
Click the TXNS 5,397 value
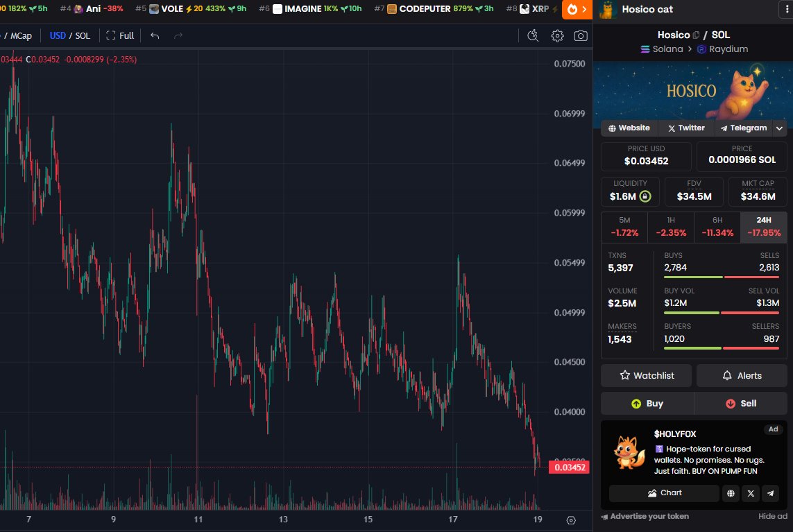(620, 268)
